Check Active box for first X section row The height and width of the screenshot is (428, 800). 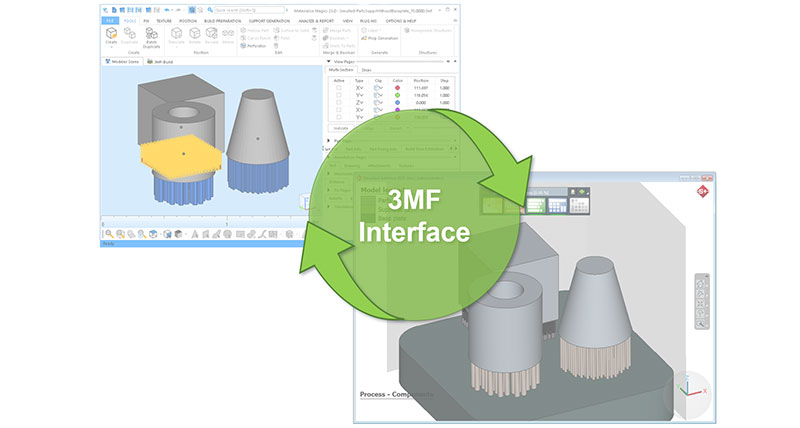(x=339, y=88)
